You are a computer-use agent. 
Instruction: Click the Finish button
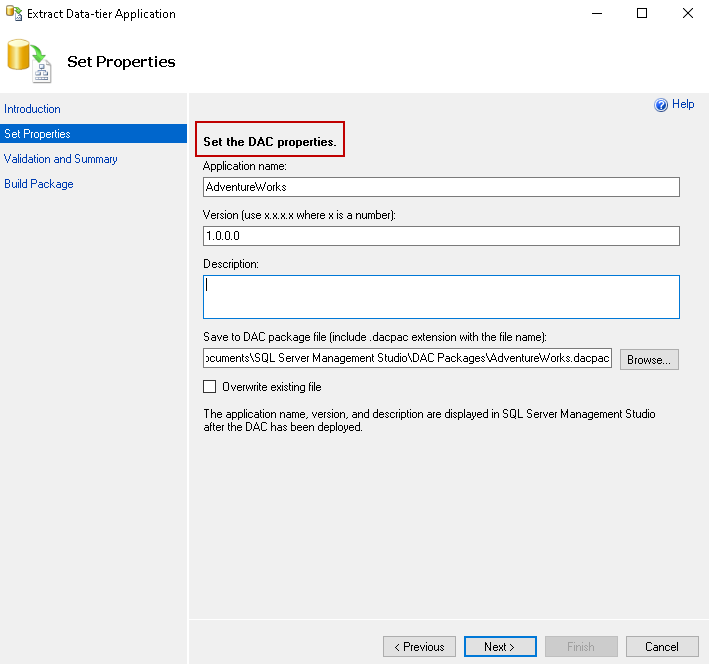pos(581,647)
